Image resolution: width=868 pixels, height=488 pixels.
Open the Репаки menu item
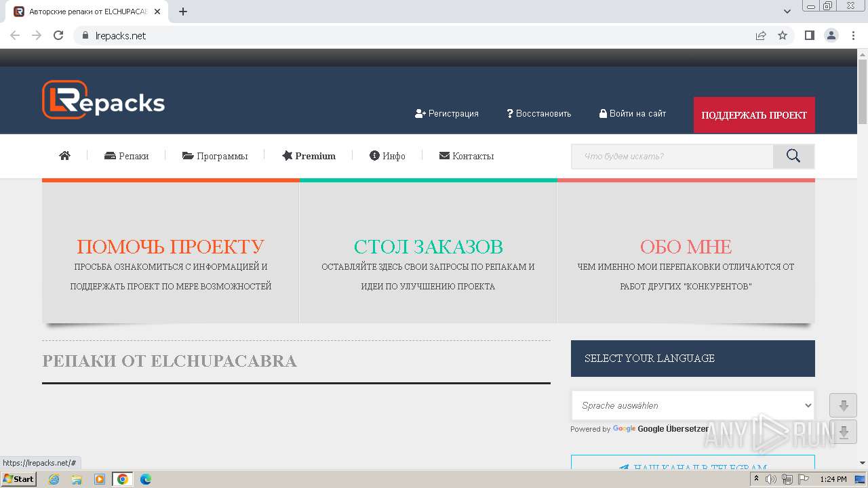coord(127,156)
